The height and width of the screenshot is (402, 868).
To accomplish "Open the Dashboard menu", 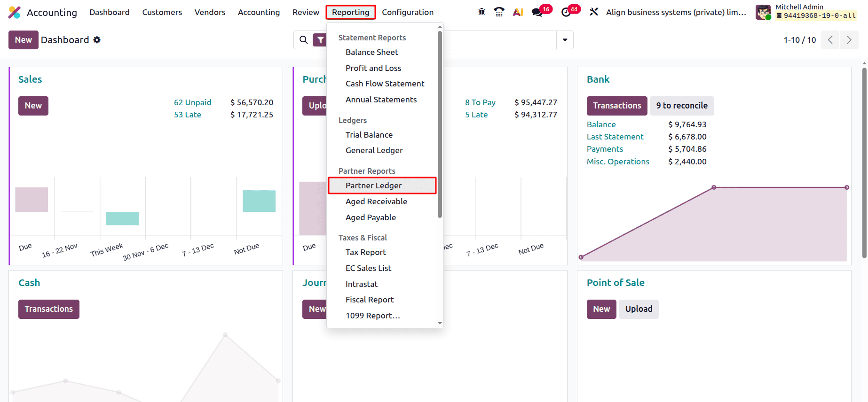I will [110, 12].
